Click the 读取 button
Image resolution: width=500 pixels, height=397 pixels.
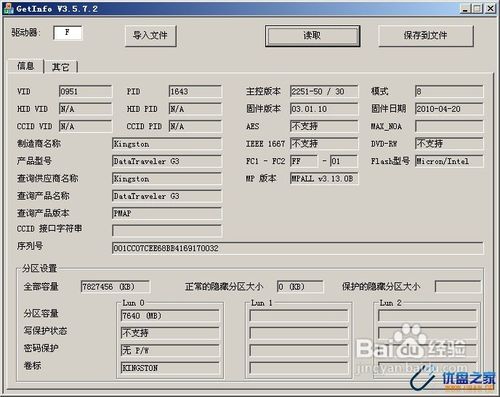[x=312, y=35]
